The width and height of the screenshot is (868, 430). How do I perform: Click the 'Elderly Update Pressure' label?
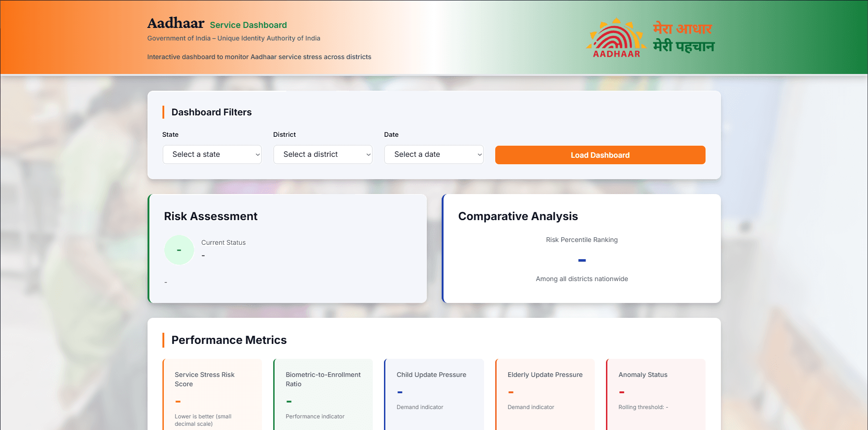(x=545, y=375)
